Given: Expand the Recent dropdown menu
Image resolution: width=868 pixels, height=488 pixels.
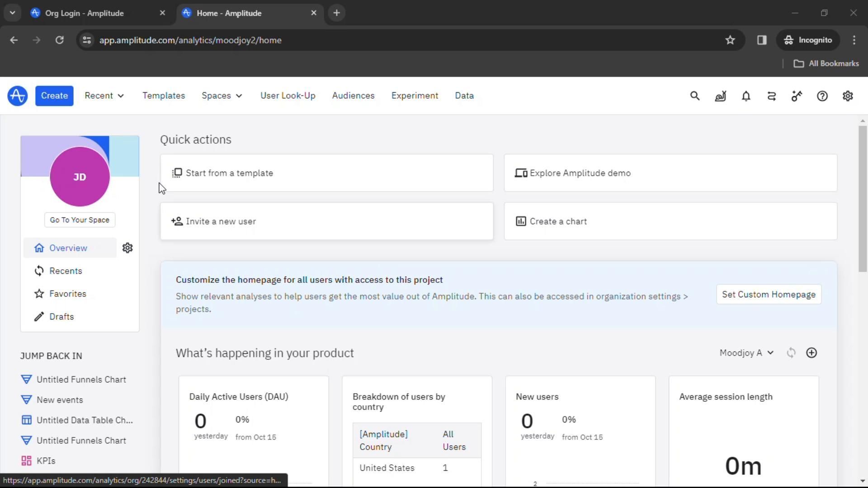Looking at the screenshot, I should pos(104,96).
